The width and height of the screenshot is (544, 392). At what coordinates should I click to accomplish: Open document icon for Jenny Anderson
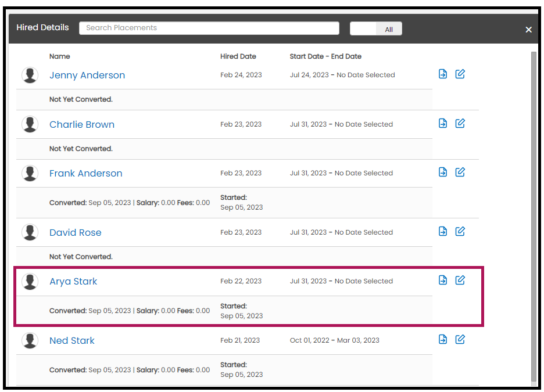443,74
